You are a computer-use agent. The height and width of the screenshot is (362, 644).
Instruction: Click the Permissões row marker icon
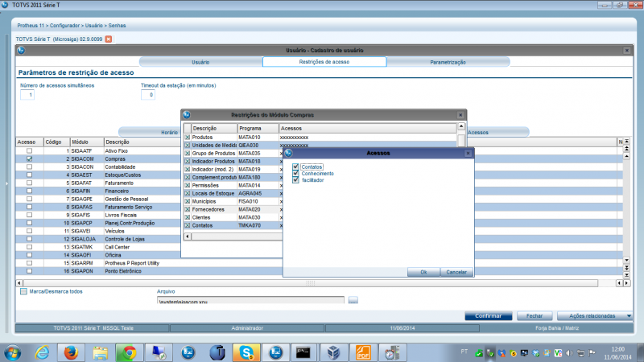188,186
